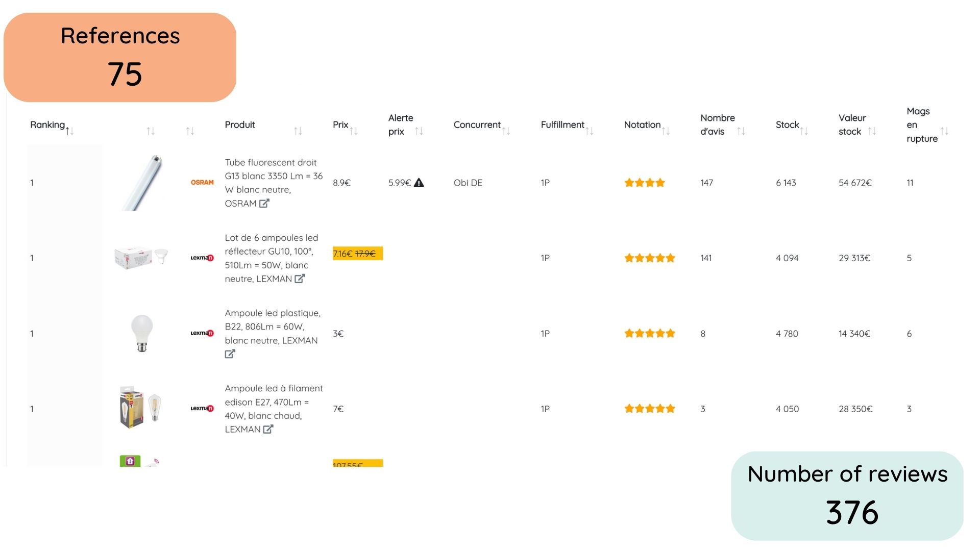Screen dimensions: 980x551
Task: Sort Nombre d'avis column
Action: click(741, 131)
